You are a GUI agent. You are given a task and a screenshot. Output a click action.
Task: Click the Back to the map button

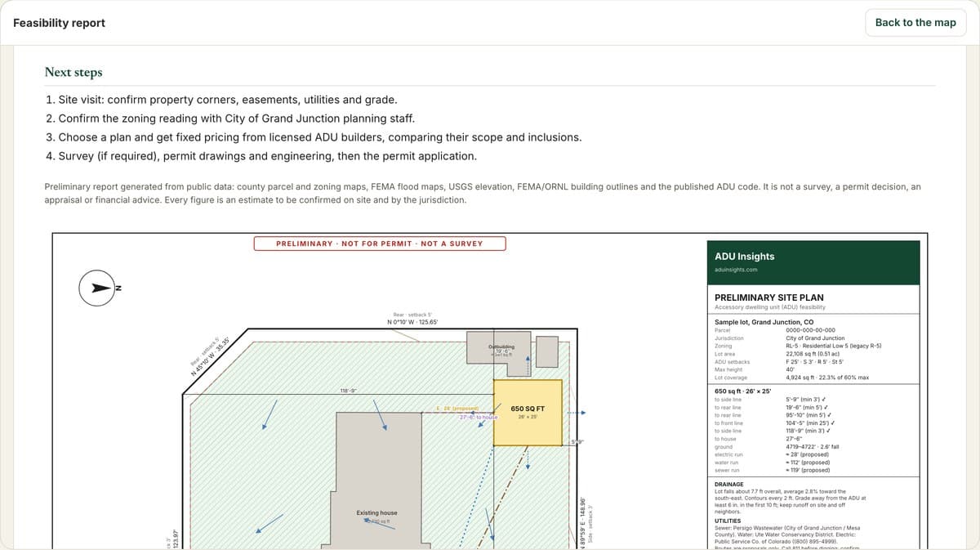click(x=915, y=22)
